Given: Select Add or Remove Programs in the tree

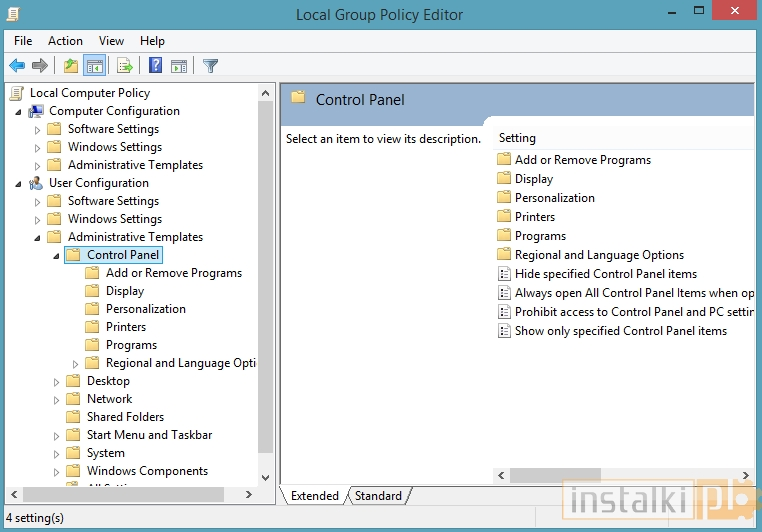Looking at the screenshot, I should tap(173, 273).
